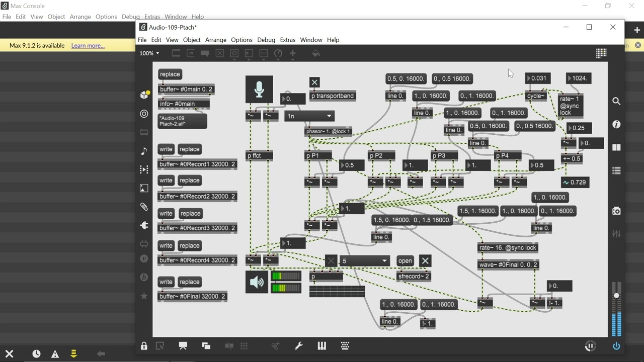Toggle the X toggle left of the 5 menu
The image size is (644, 362).
pos(331,261)
